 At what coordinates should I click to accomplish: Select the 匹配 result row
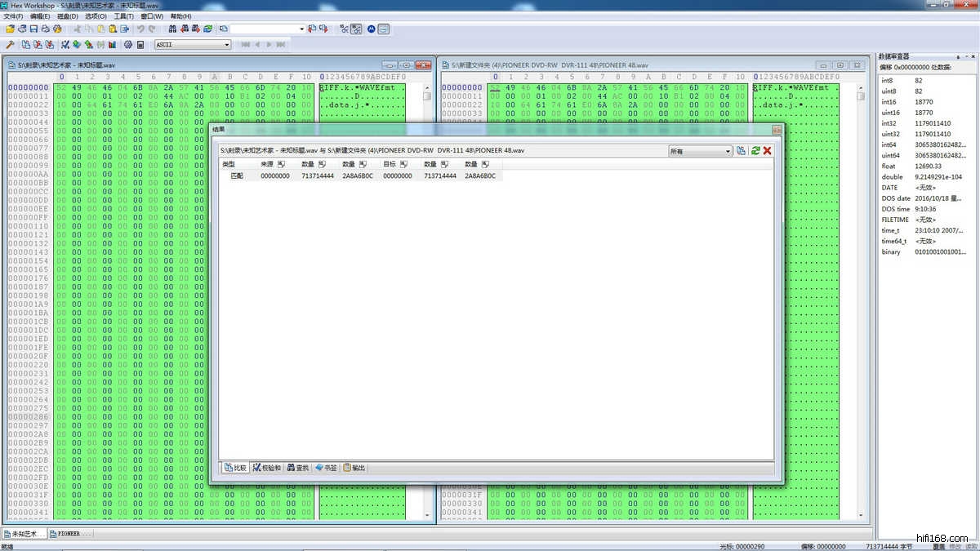[237, 176]
